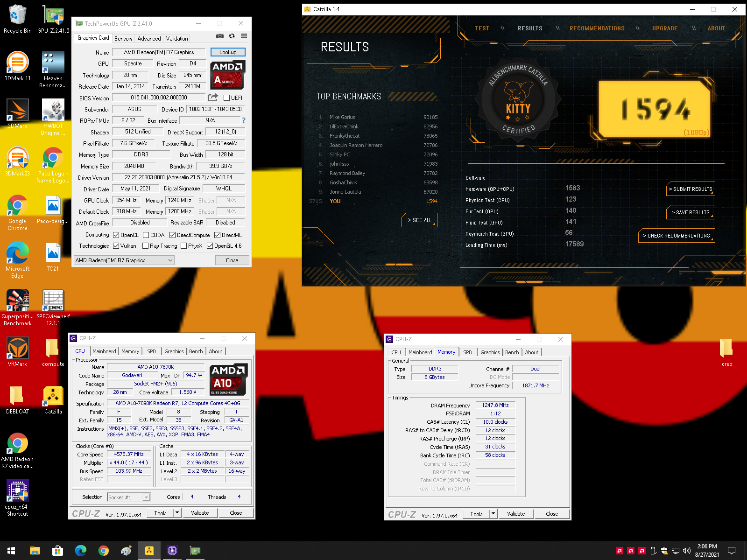Toggle the DirectML checkbox

pyautogui.click(x=217, y=235)
